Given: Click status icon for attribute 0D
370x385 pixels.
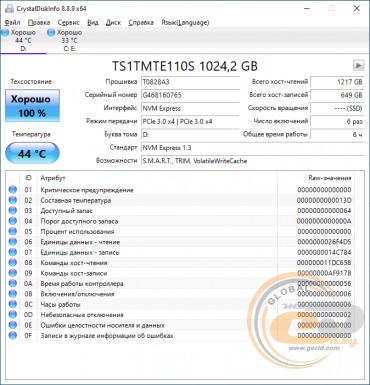Looking at the screenshot, I should [x=13, y=314].
